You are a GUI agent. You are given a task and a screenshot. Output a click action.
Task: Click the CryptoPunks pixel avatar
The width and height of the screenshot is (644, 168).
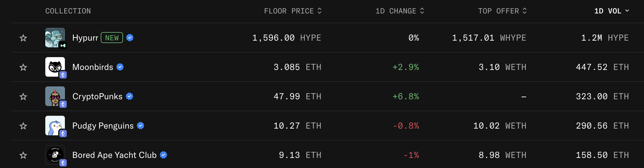click(x=55, y=96)
